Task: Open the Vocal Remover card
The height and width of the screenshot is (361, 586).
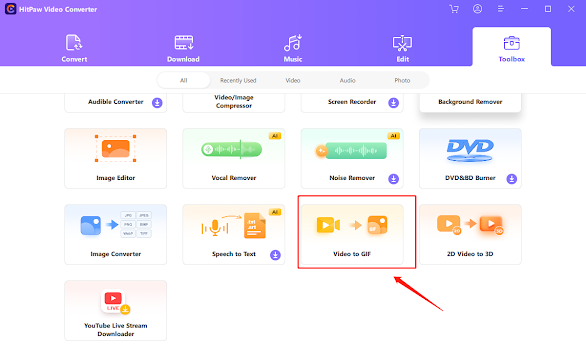Action: tap(234, 158)
